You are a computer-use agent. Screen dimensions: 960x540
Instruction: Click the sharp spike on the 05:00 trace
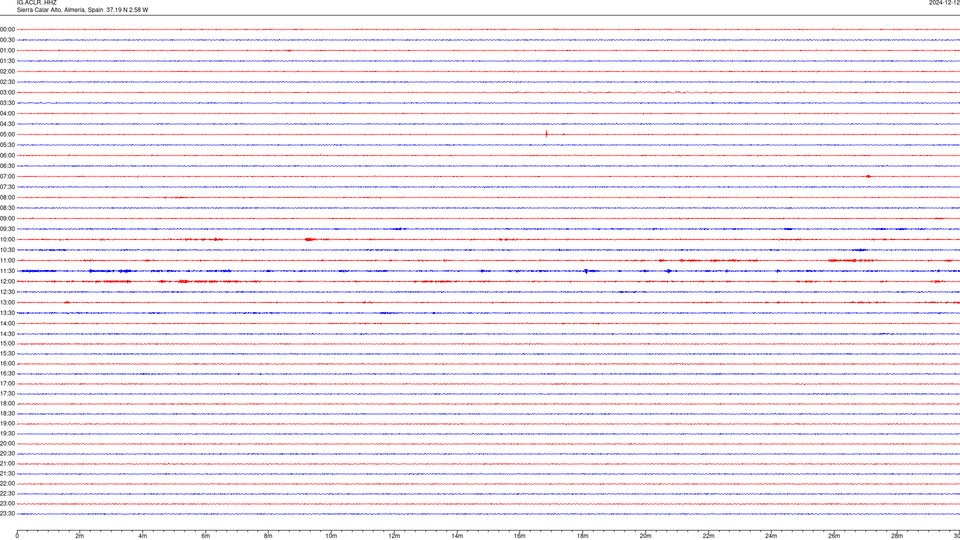(x=546, y=134)
